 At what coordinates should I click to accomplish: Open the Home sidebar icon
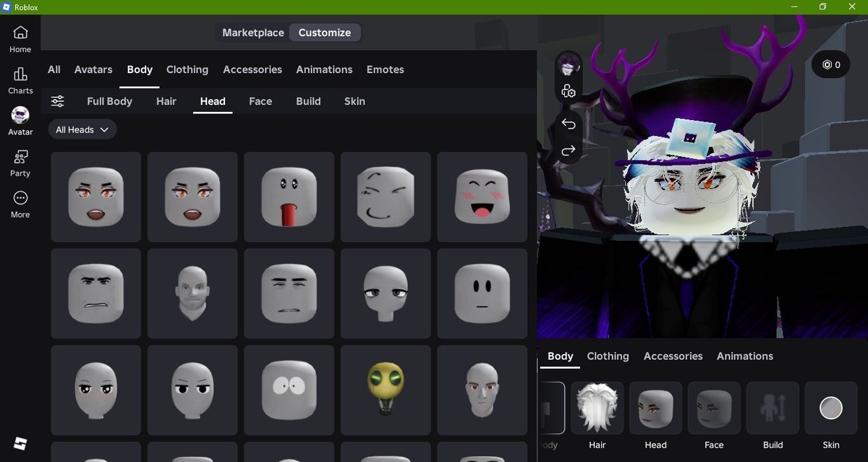click(x=20, y=39)
